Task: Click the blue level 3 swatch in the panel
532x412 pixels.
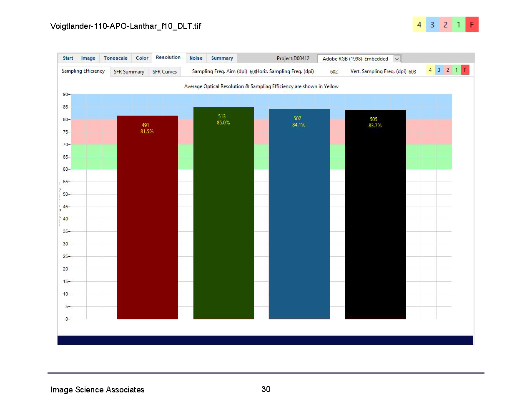Action: (x=439, y=70)
